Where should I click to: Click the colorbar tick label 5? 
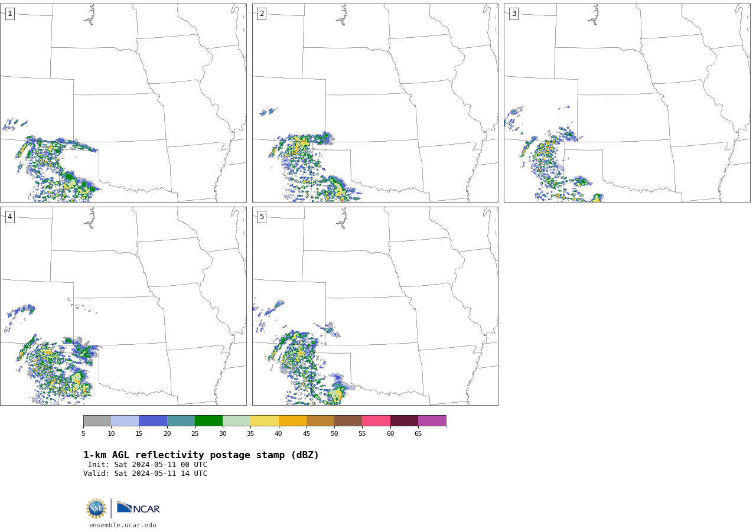tap(83, 433)
